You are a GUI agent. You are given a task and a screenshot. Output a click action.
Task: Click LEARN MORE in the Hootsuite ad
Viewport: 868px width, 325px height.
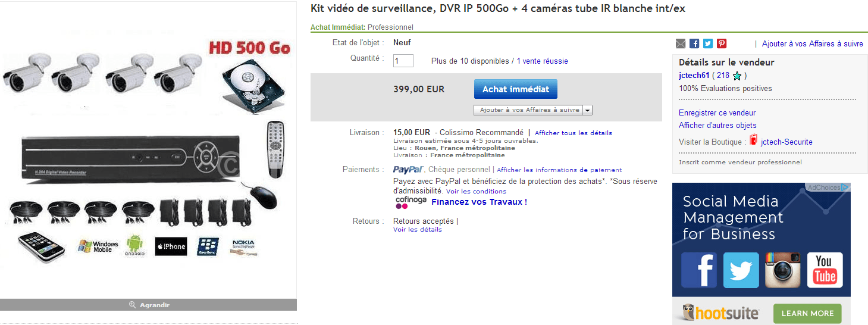click(807, 313)
